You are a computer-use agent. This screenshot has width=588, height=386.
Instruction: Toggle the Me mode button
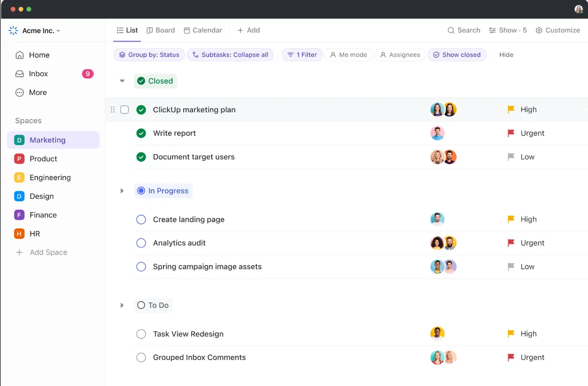(x=348, y=55)
